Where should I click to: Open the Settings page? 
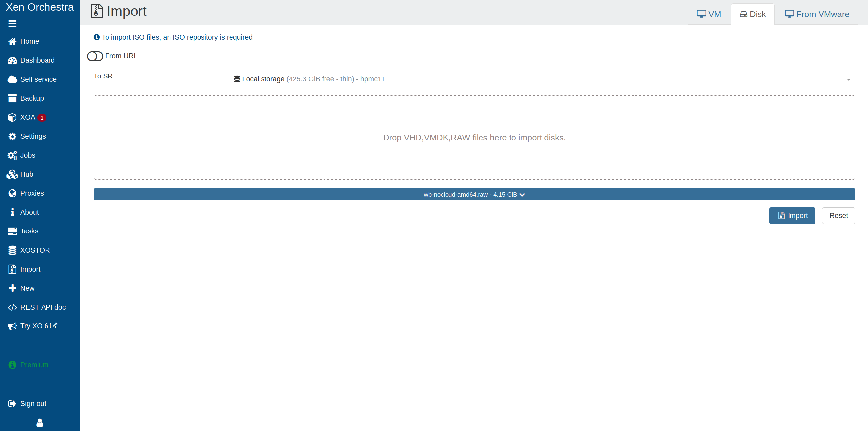tap(33, 136)
